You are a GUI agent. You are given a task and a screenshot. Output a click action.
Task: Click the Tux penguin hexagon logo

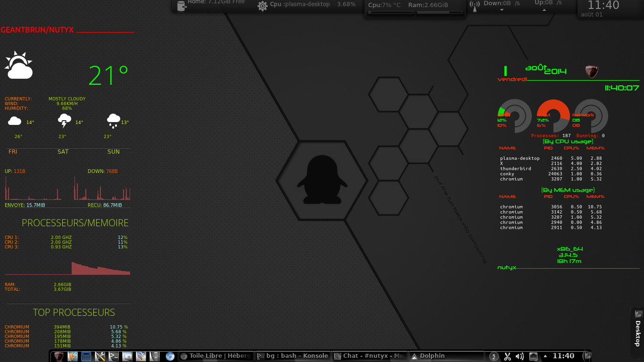pos(322,181)
